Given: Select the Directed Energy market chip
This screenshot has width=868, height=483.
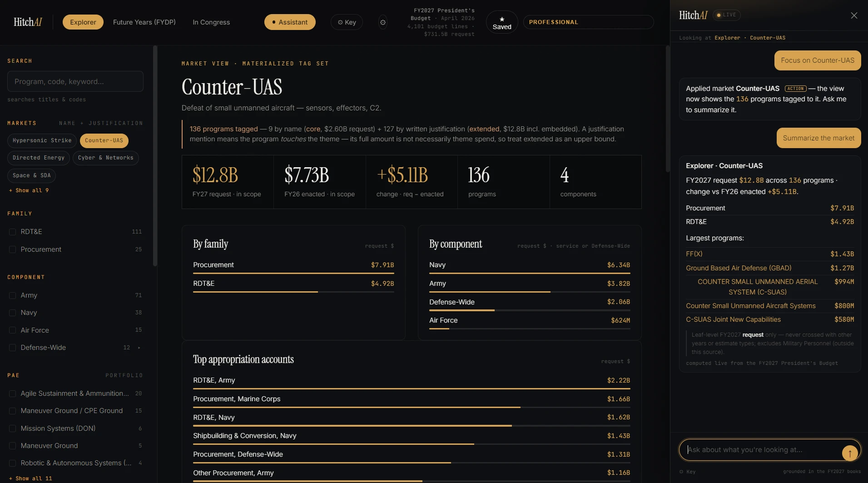Looking at the screenshot, I should point(39,158).
